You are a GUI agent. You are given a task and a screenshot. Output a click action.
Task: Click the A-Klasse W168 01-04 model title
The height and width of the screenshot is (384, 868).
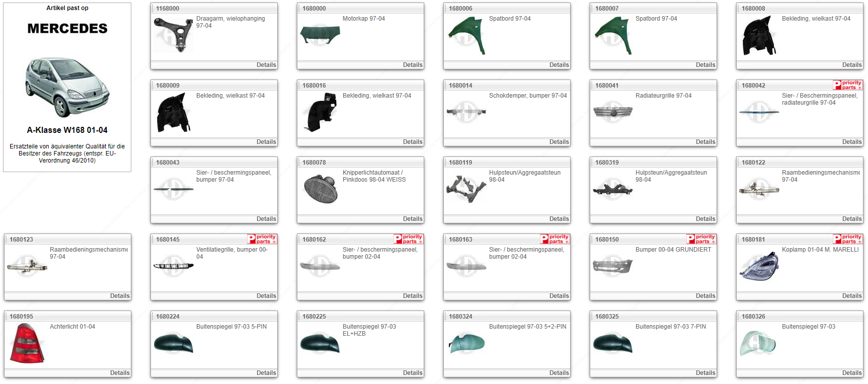67,130
